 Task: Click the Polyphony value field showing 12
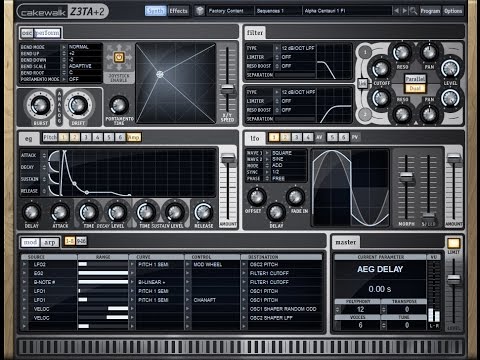[x=360, y=309]
